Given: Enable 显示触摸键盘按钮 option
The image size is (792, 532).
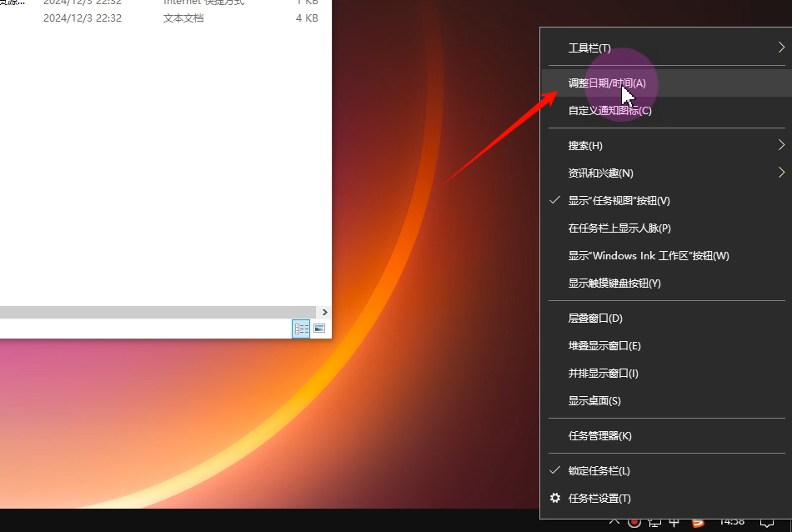Looking at the screenshot, I should click(x=614, y=284).
